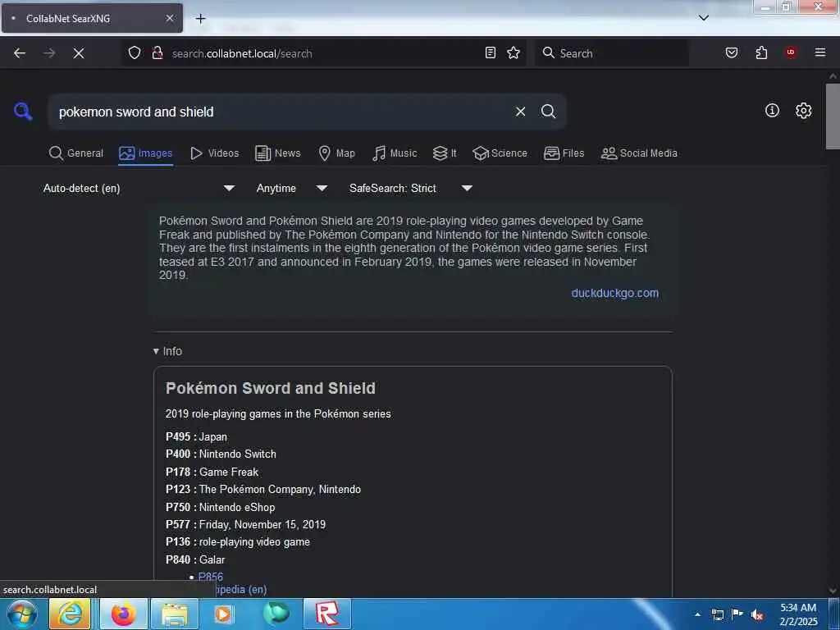
Task: Select the text 'P400 : Nintendo Switch'
Action: [221, 454]
